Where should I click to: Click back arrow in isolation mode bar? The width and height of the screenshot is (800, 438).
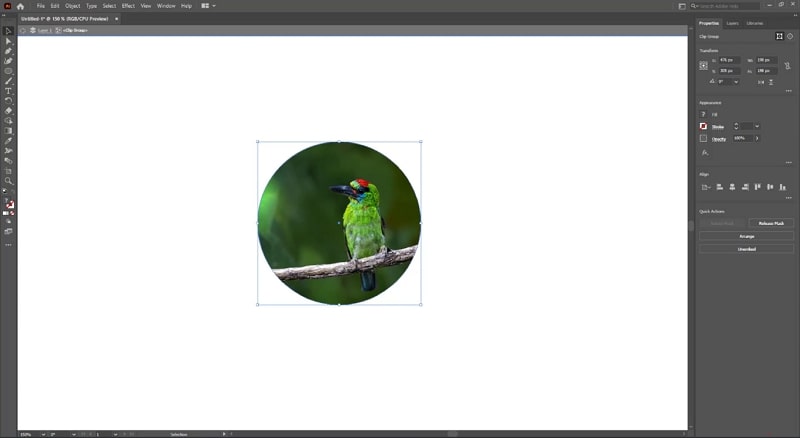click(22, 30)
